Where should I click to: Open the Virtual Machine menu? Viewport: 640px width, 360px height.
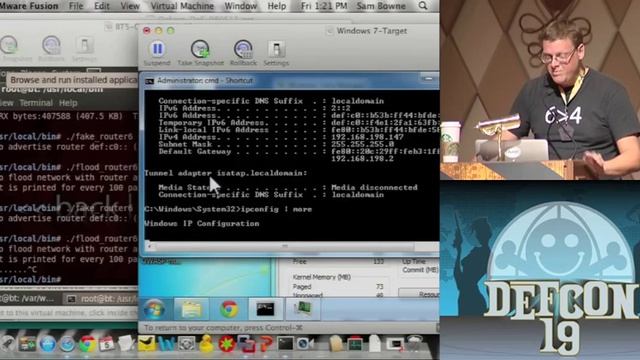click(x=182, y=6)
